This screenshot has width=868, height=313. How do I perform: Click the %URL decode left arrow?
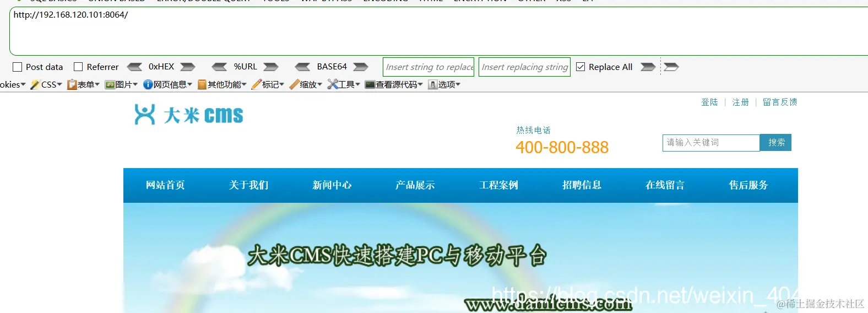[x=220, y=67]
